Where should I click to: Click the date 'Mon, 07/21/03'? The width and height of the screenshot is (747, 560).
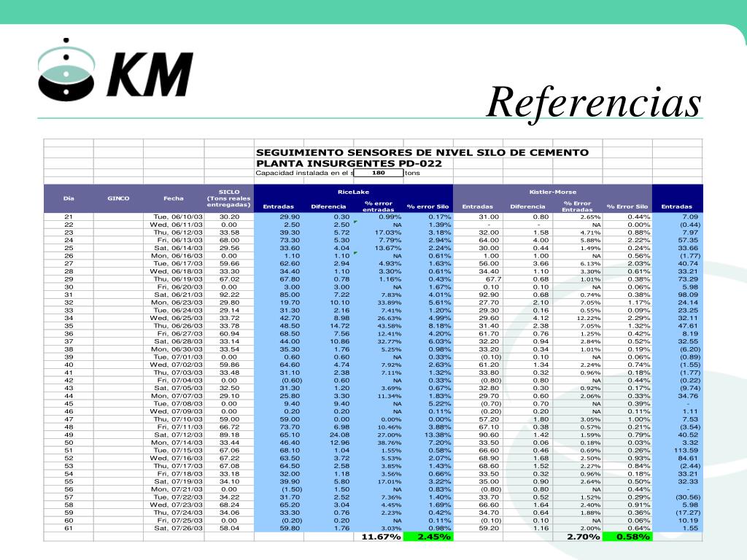pyautogui.click(x=177, y=489)
